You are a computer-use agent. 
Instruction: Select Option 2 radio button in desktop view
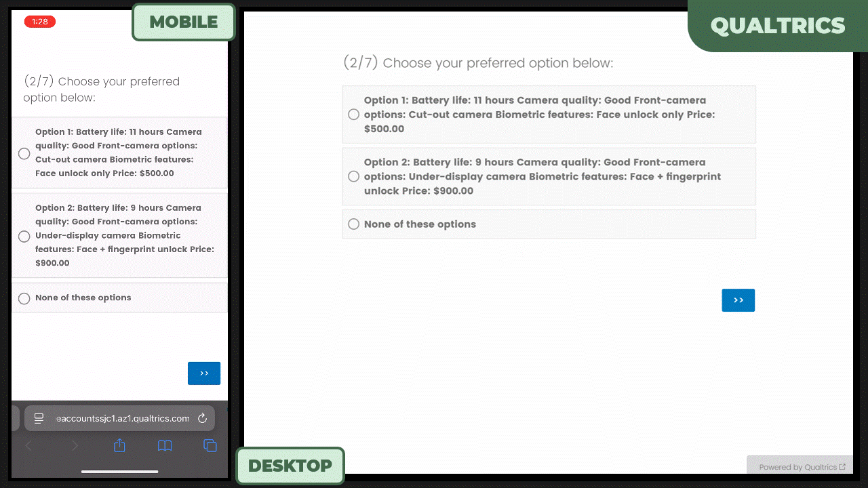(353, 176)
